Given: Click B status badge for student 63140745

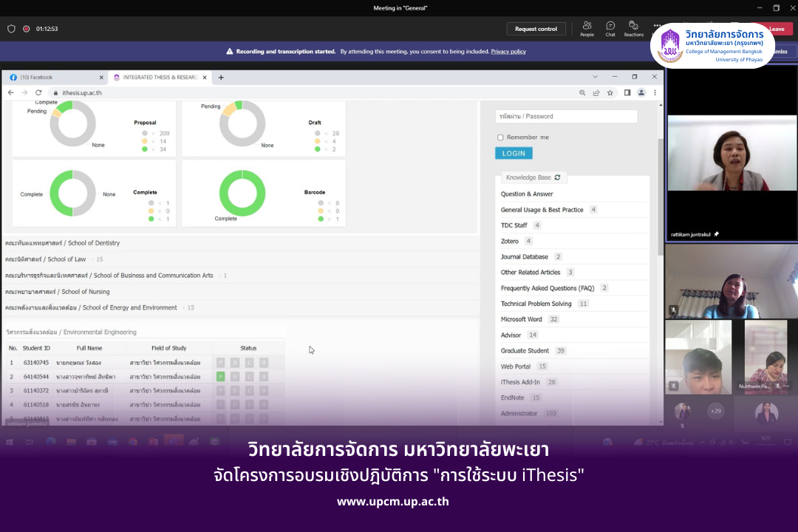Looking at the screenshot, I should [x=264, y=363].
